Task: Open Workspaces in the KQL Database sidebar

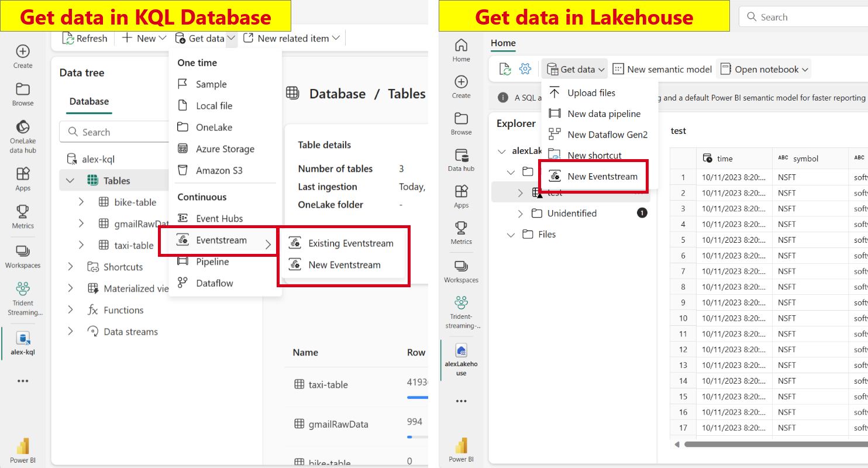Action: 23,256
